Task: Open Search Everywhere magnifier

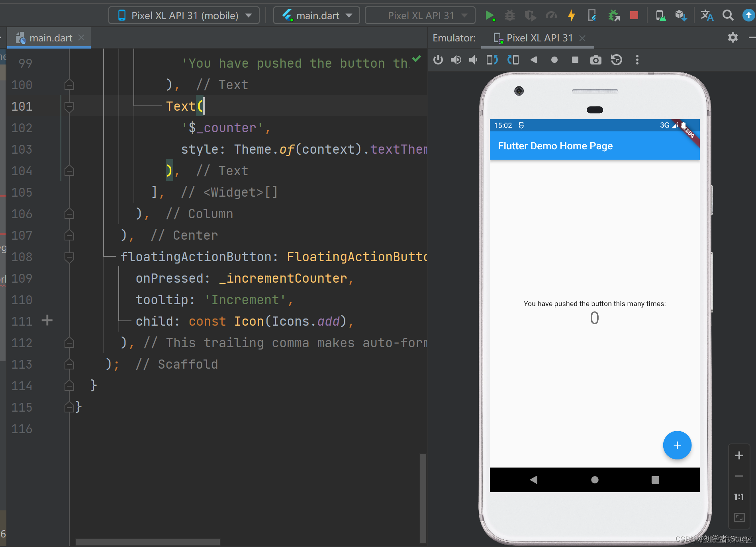Action: (728, 16)
